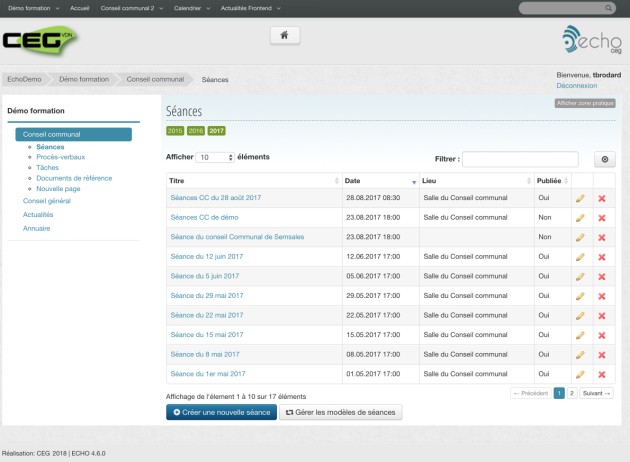The image size is (630, 462).
Task: Click Créer une nouvelle séance button
Action: click(x=221, y=412)
